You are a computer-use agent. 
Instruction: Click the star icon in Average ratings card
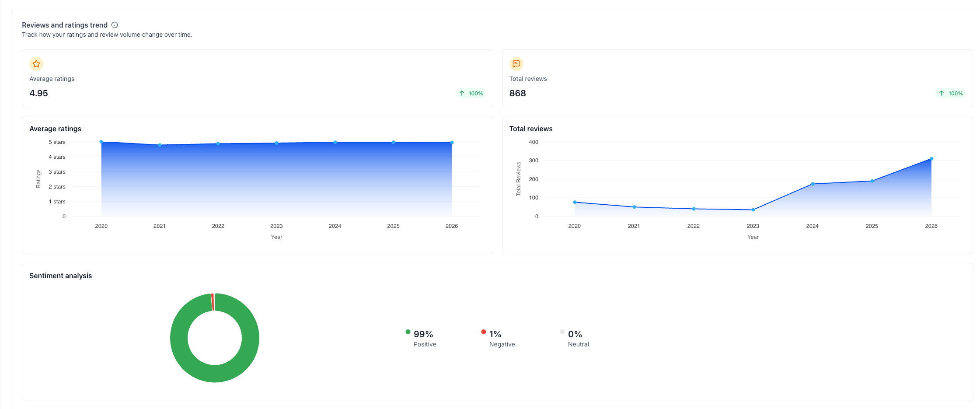click(36, 64)
